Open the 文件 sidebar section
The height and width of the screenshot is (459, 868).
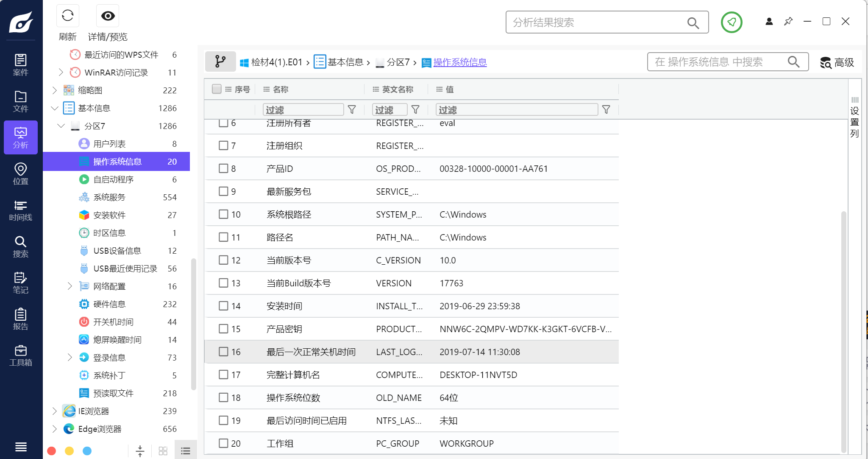tap(21, 101)
